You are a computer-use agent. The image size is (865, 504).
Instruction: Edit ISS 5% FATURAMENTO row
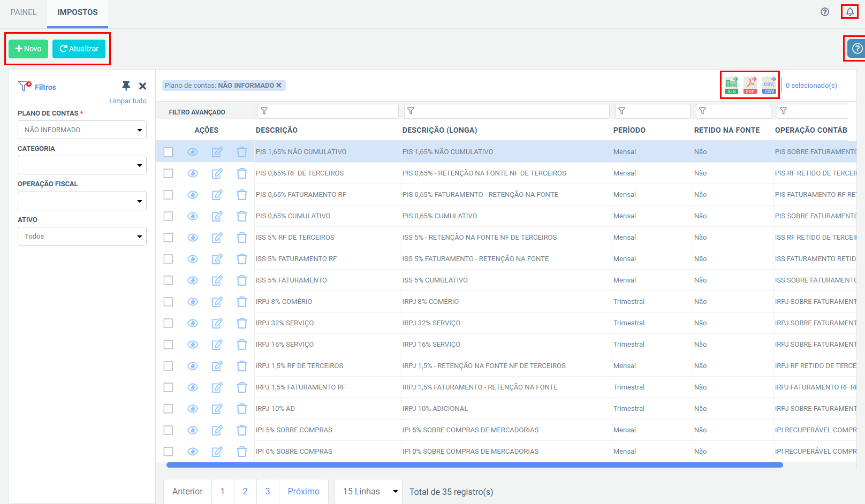pyautogui.click(x=217, y=280)
